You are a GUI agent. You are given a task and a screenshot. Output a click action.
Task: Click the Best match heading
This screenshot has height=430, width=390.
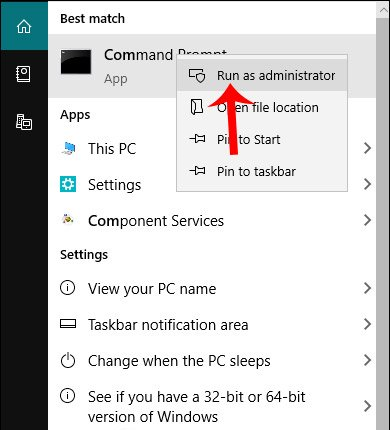tap(92, 19)
